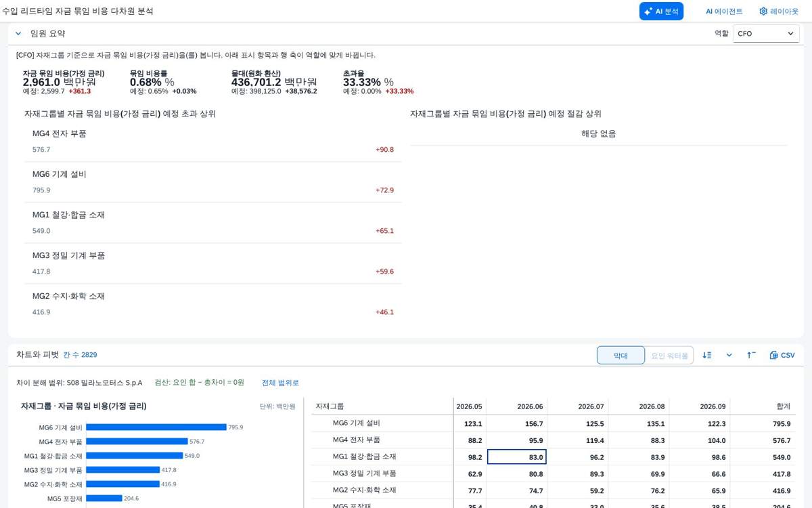Open the sort options chevron dropdown

click(729, 355)
